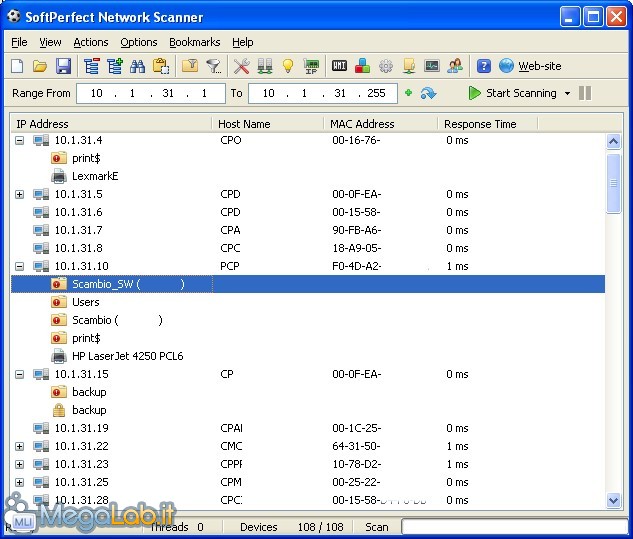The height and width of the screenshot is (539, 633).
Task: Expand the 10.1.31.22 tree node
Action: point(19,446)
